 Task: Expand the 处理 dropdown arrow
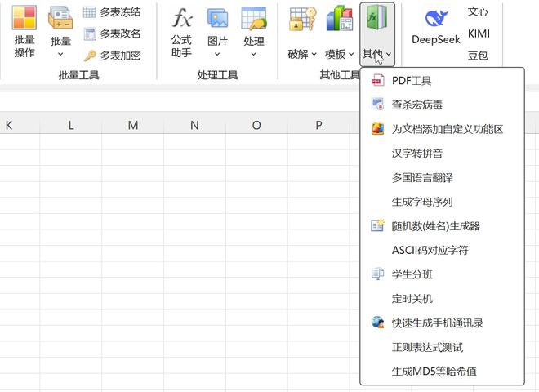(x=253, y=54)
